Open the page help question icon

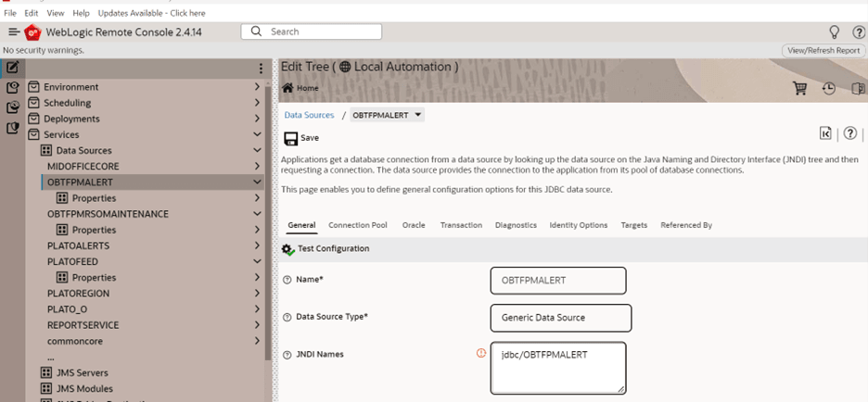850,133
